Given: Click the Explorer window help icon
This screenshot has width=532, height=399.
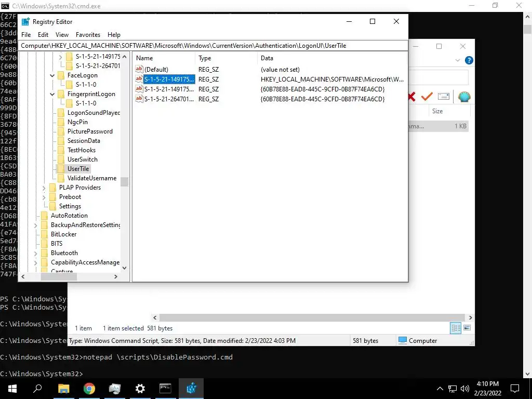Looking at the screenshot, I should 469,60.
